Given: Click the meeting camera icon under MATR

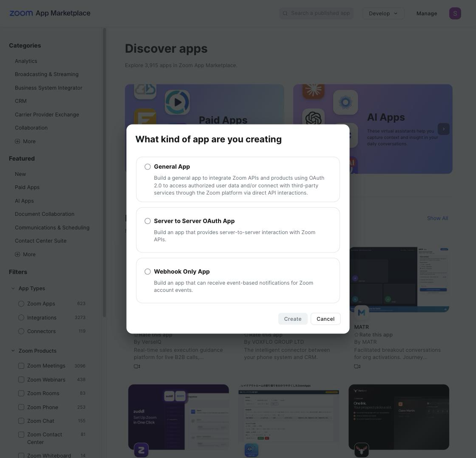Looking at the screenshot, I should 357,366.
